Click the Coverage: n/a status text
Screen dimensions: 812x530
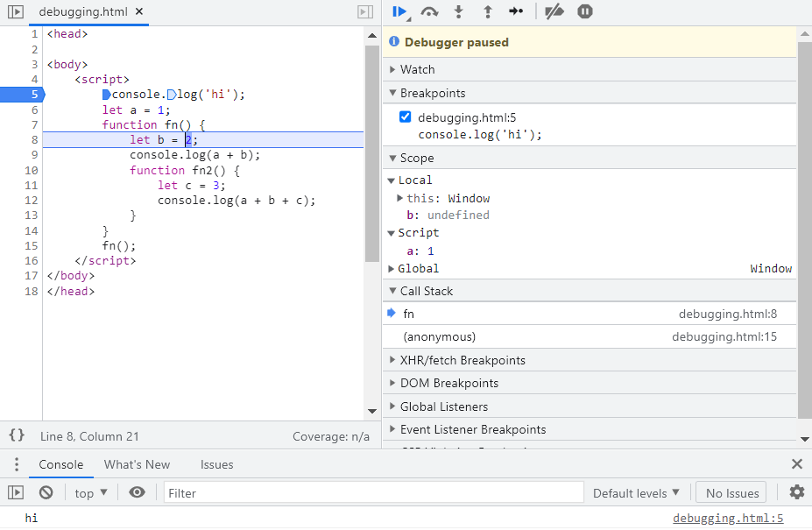(331, 436)
